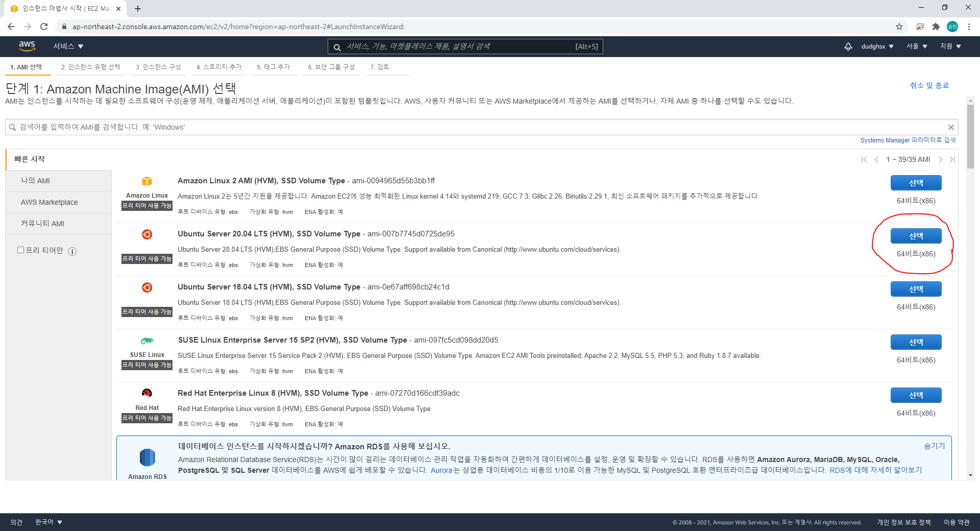This screenshot has width=980, height=531.
Task: Focus the AMI search input field
Action: (x=482, y=127)
